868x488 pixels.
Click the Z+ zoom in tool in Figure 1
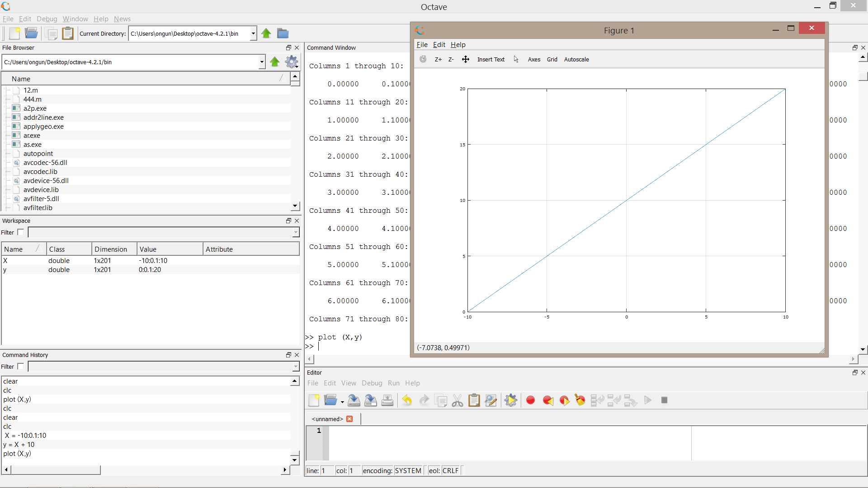coord(438,59)
